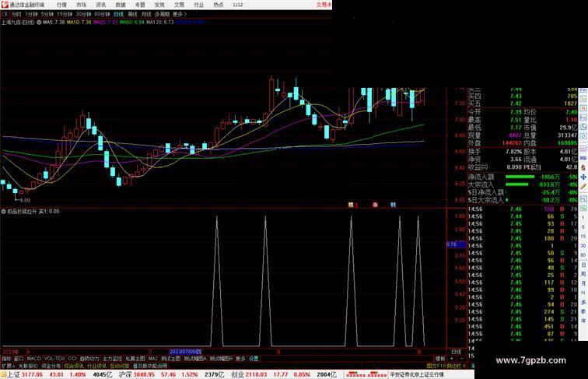Click the first info marker icon above indicator pane
This screenshot has height=379, width=588.
coord(351,205)
